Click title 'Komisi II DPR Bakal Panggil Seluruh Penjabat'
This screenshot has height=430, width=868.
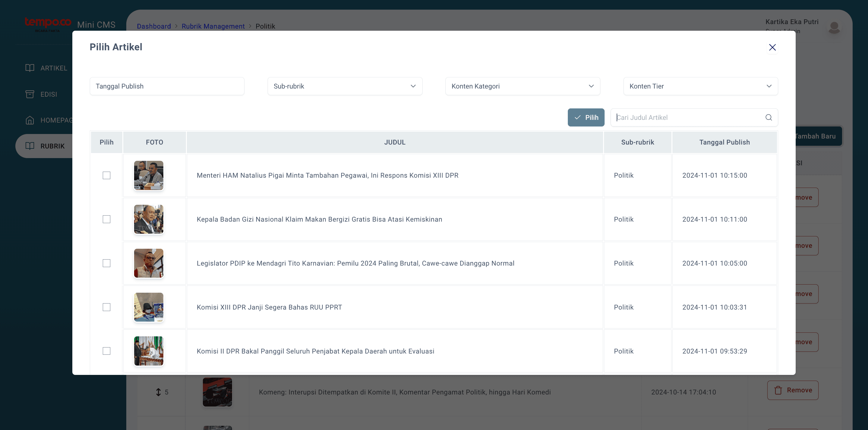point(315,351)
